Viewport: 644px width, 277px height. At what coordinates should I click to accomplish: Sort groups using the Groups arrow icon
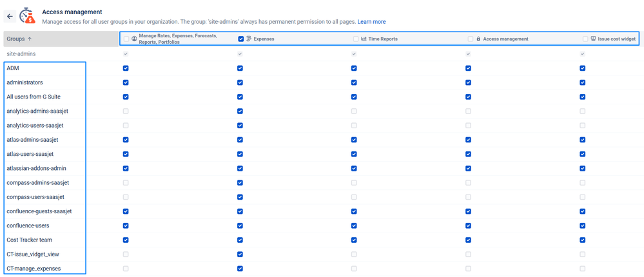point(30,39)
